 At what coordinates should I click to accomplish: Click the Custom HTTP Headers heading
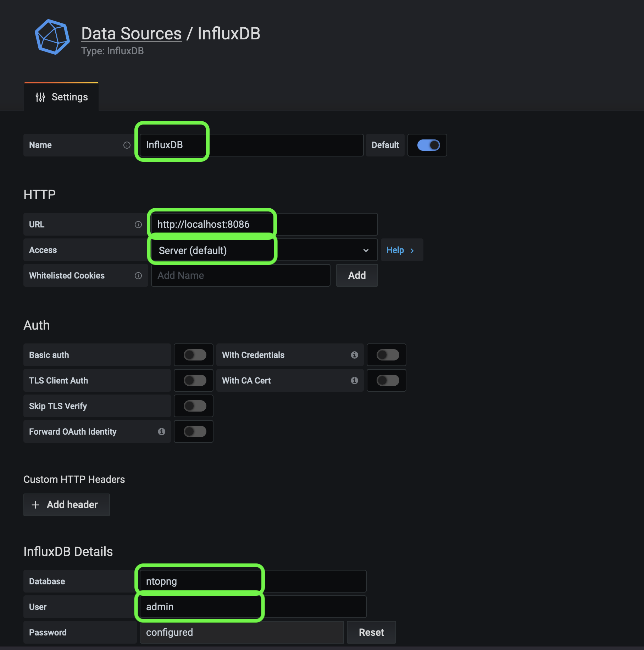tap(74, 479)
